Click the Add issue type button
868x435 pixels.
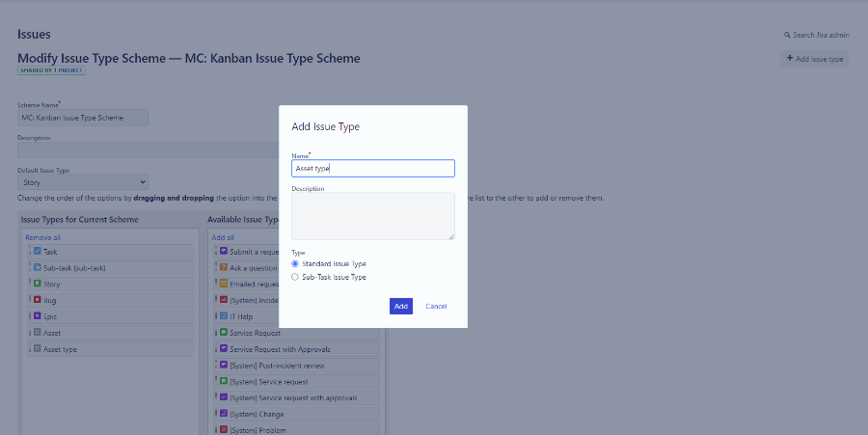[814, 59]
